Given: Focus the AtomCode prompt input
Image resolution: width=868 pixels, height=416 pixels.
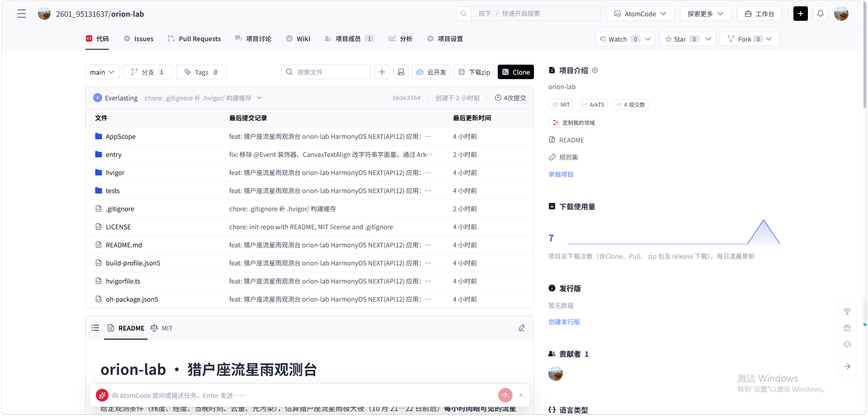Looking at the screenshot, I should click(x=303, y=395).
